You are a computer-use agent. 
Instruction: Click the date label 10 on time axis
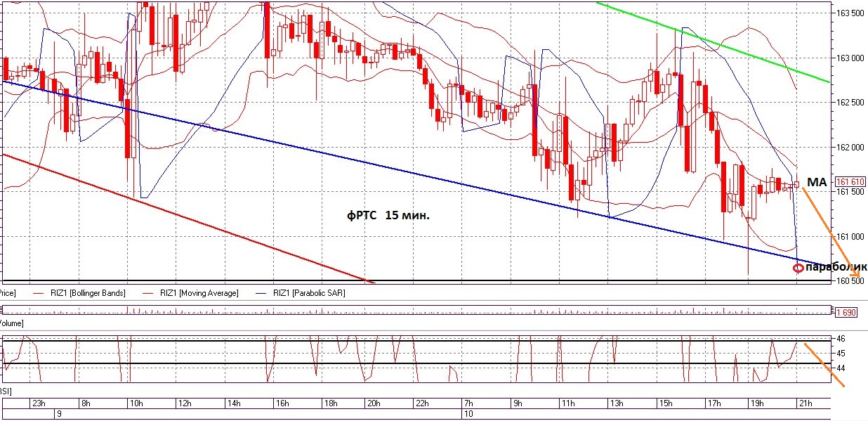[x=470, y=414]
